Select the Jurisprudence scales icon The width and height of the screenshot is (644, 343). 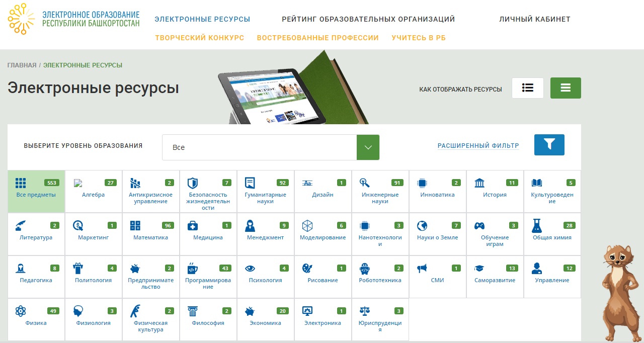[365, 311]
